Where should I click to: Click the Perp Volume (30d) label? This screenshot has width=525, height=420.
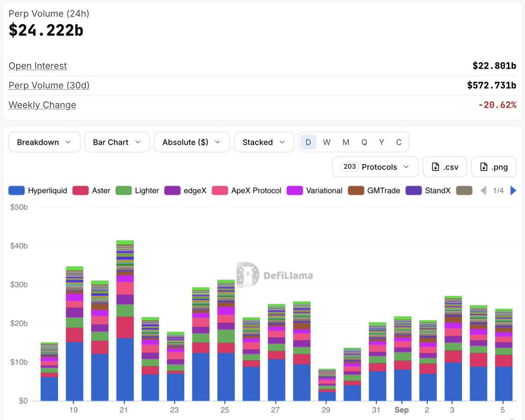(x=49, y=86)
